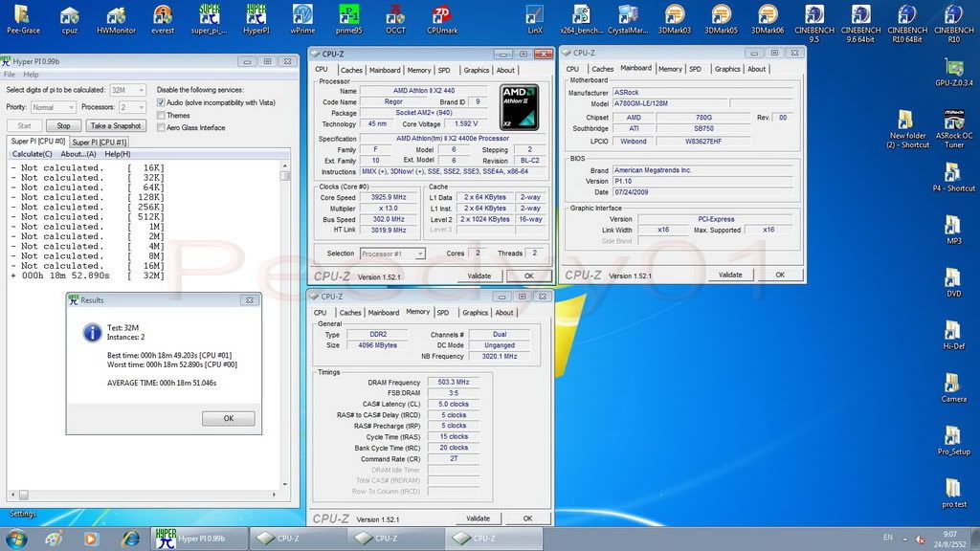Open 3DMark05 desktop icon
This screenshot has height=551, width=980.
722,19
